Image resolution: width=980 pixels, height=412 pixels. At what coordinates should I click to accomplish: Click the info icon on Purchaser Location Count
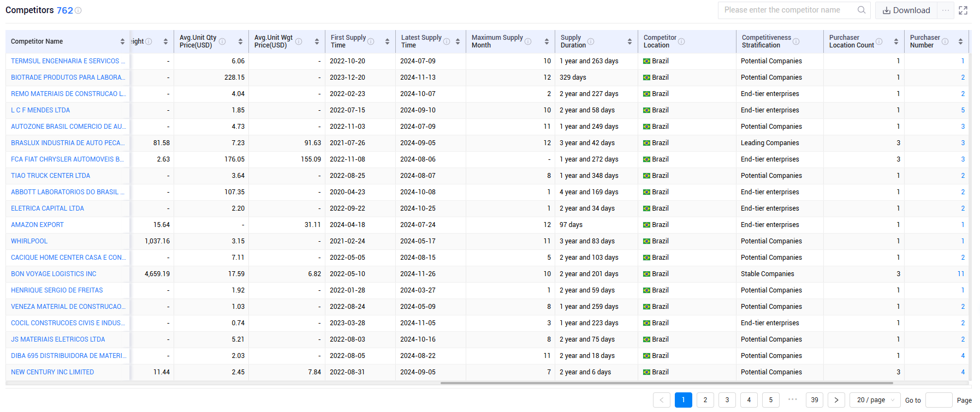(x=879, y=41)
